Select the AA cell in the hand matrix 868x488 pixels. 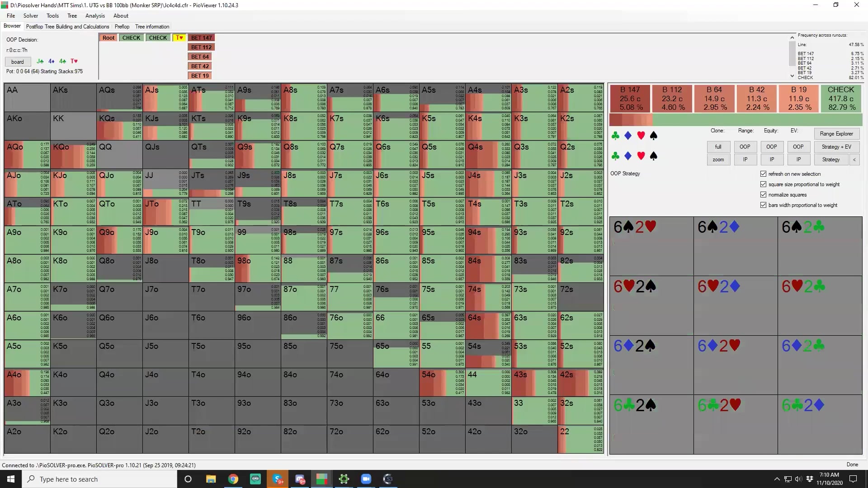pyautogui.click(x=26, y=97)
